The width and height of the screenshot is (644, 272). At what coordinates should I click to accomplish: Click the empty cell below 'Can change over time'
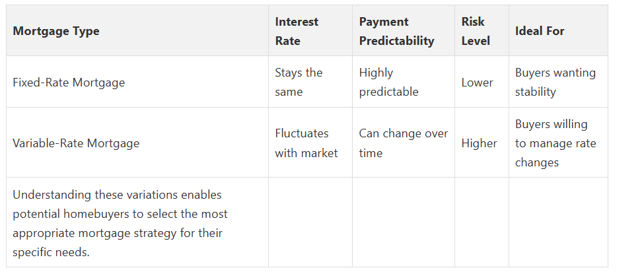coord(403,222)
